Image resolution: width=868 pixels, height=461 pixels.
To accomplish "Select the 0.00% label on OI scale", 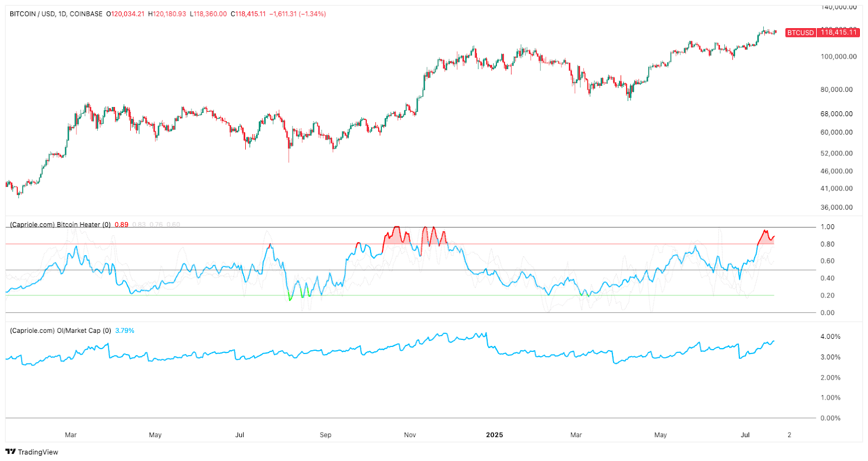I will point(830,418).
